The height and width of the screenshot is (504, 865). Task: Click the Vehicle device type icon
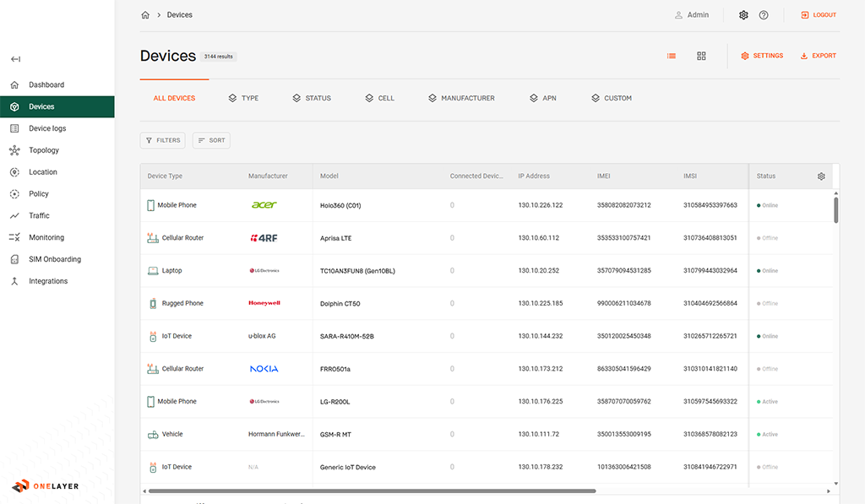pyautogui.click(x=153, y=435)
